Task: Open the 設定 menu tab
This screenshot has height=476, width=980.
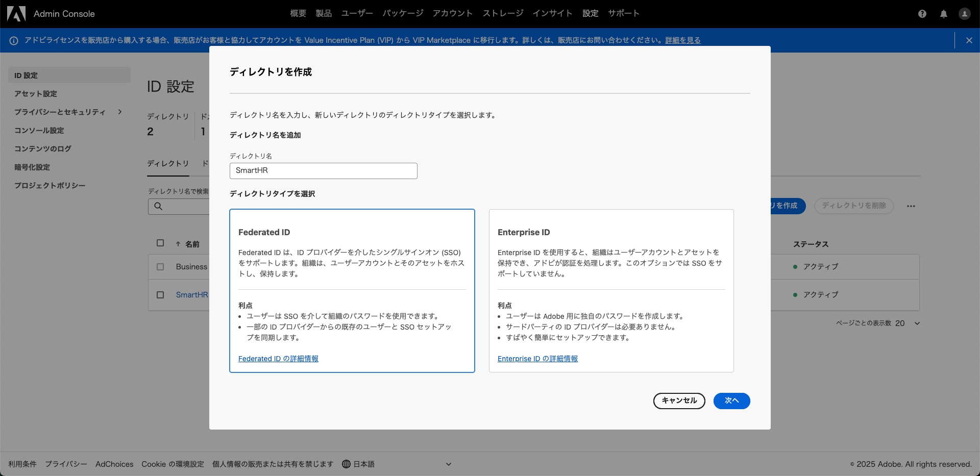Action: point(591,13)
